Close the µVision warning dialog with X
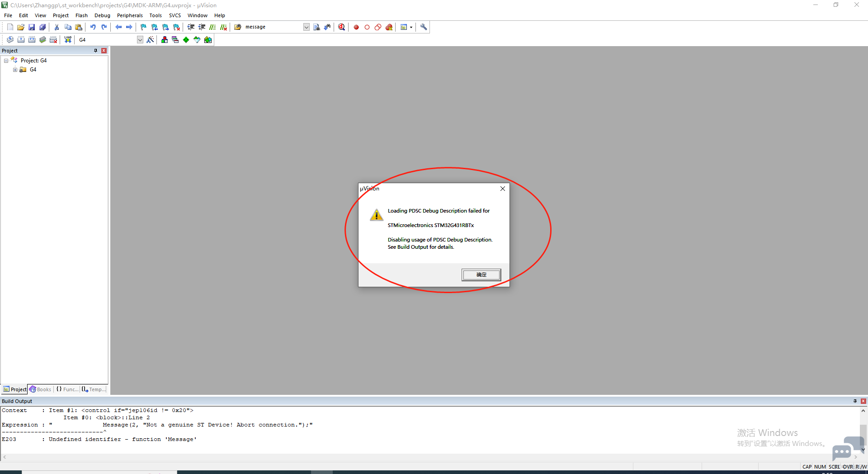Screen dimensions: 868x474 [x=503, y=189]
